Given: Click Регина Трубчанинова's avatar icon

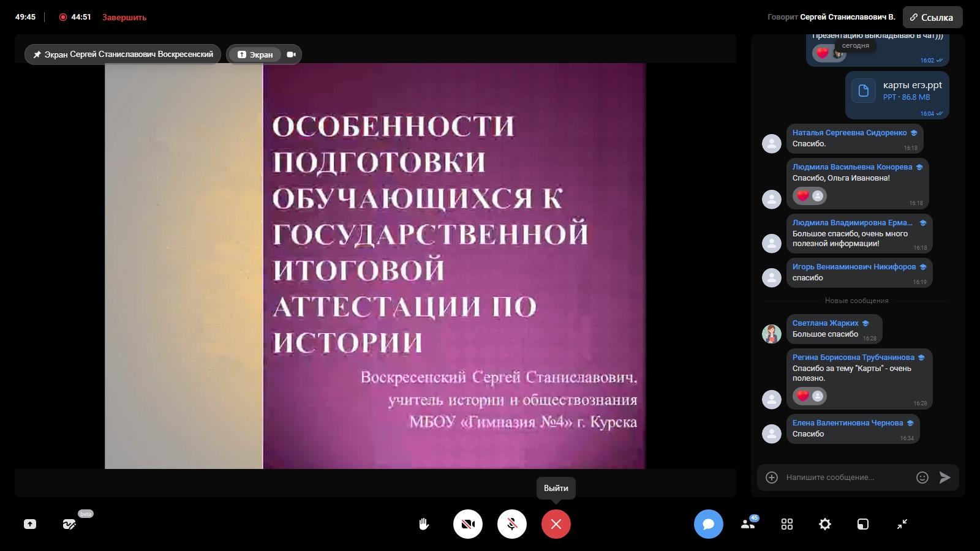Looking at the screenshot, I should point(772,399).
